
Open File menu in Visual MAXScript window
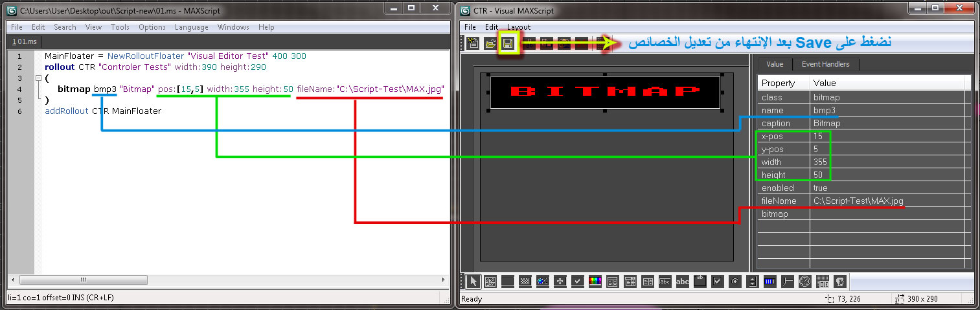(x=470, y=27)
